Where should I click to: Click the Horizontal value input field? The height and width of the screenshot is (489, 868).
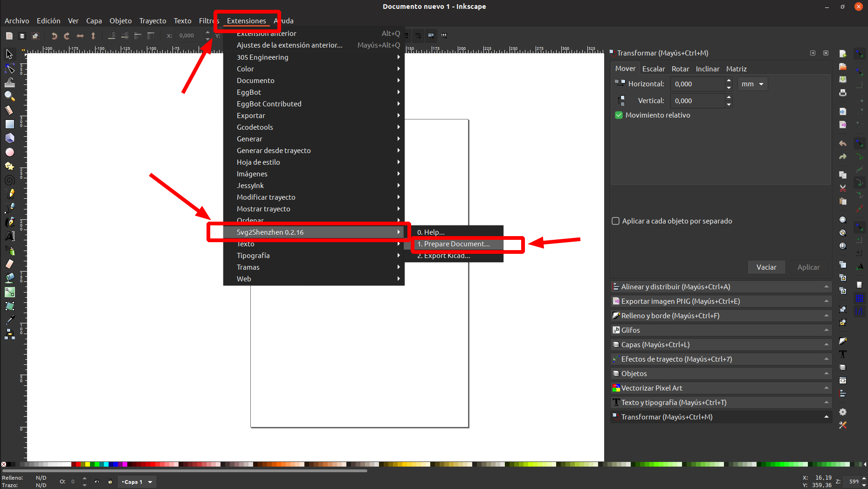pyautogui.click(x=698, y=84)
